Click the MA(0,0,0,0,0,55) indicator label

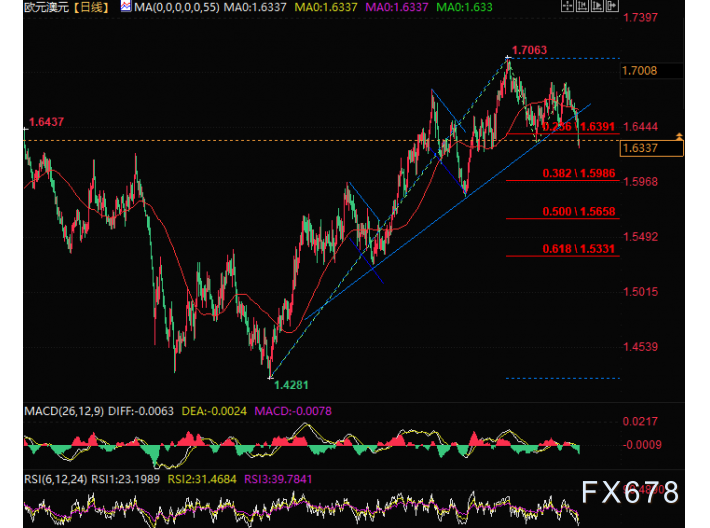click(x=177, y=7)
